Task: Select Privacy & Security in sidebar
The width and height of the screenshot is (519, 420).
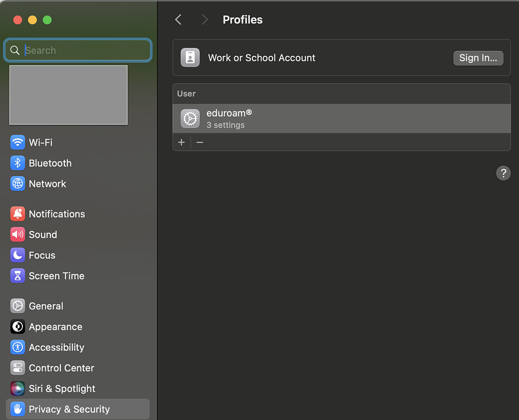Action: point(69,409)
